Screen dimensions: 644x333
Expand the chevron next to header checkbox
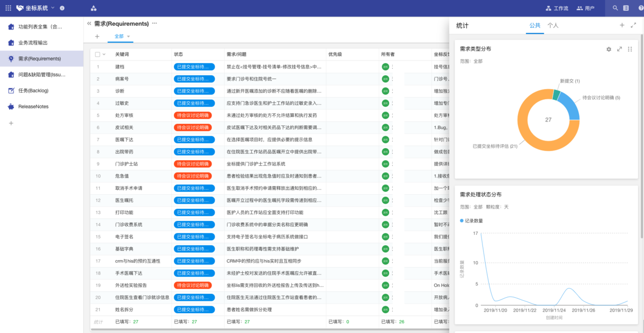coord(104,54)
